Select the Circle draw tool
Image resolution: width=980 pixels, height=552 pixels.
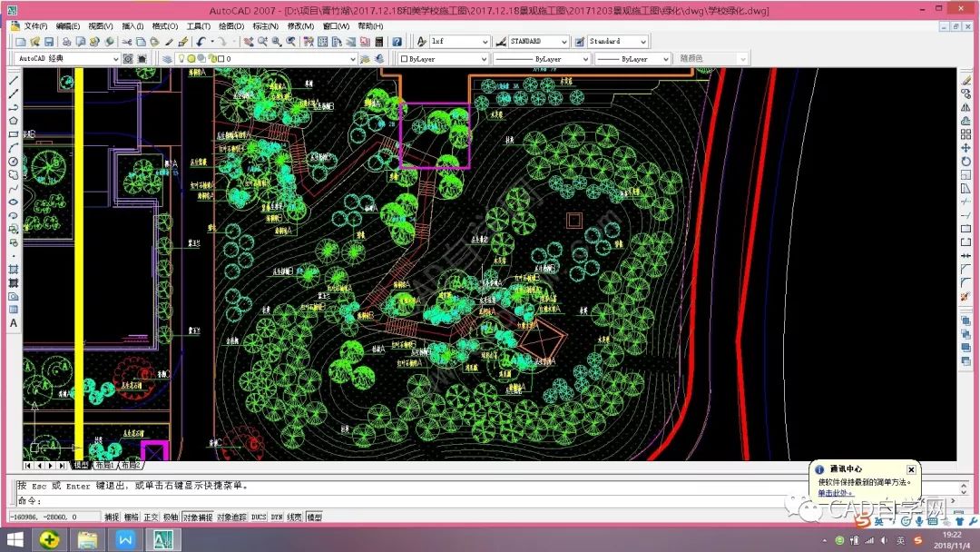(x=13, y=162)
